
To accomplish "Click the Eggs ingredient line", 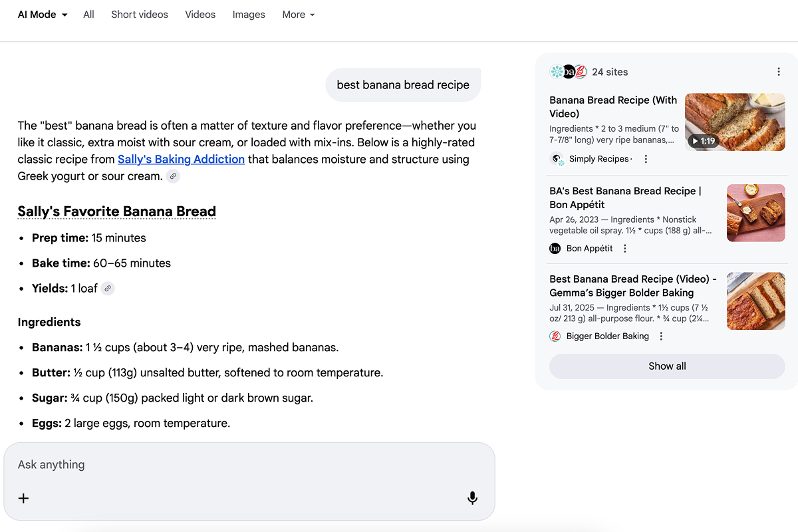I will click(131, 424).
